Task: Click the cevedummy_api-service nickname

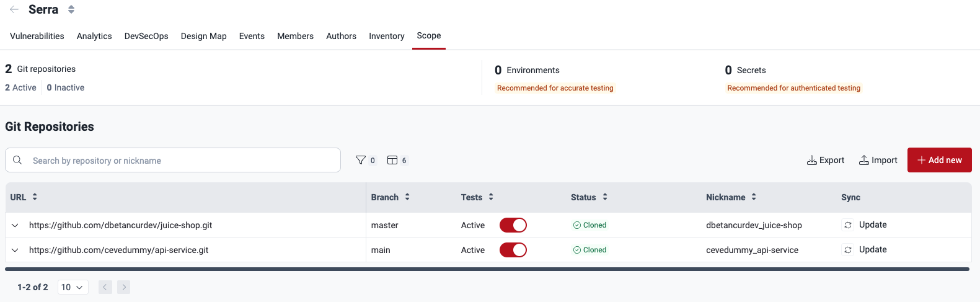Action: point(752,250)
